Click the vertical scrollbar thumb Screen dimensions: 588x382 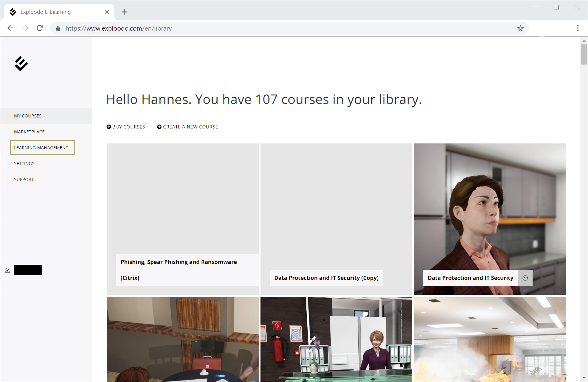tap(584, 54)
